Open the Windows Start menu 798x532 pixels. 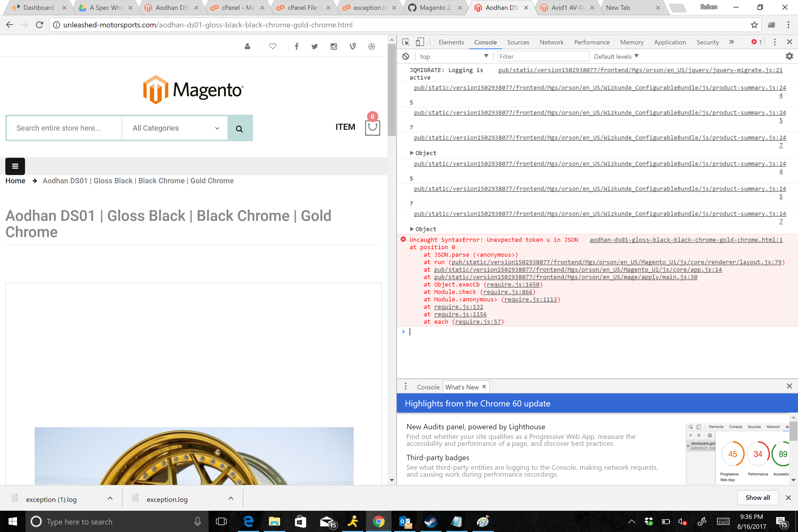click(13, 521)
